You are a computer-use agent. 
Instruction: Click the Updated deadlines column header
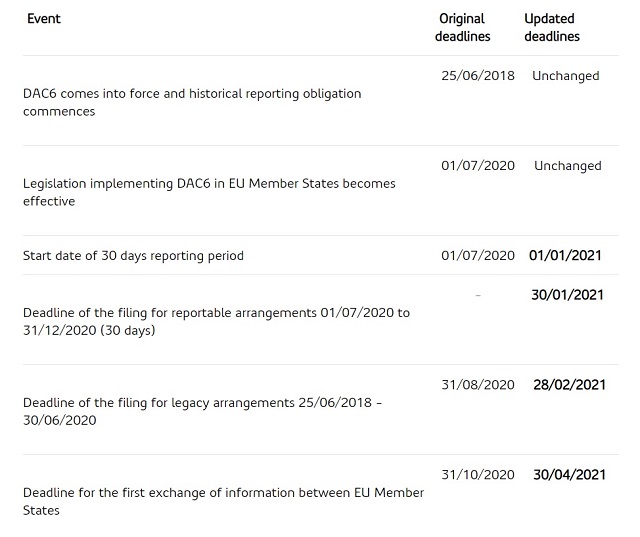[551, 27]
